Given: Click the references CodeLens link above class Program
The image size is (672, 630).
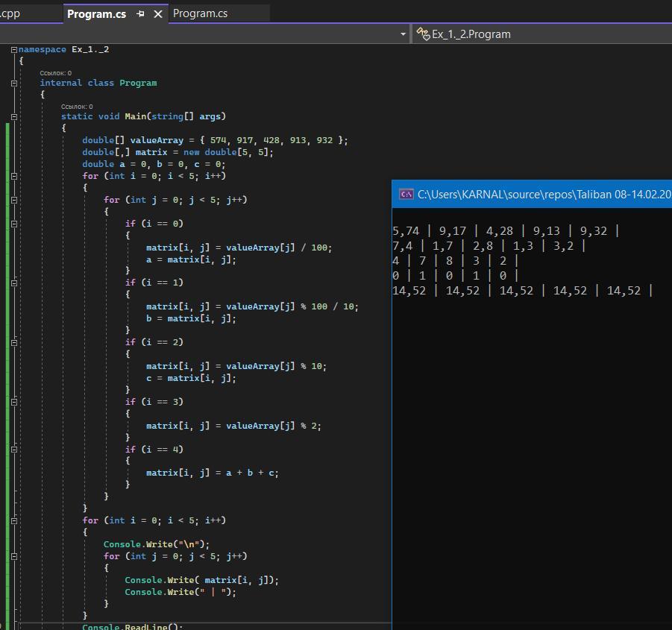Looking at the screenshot, I should tap(56, 73).
